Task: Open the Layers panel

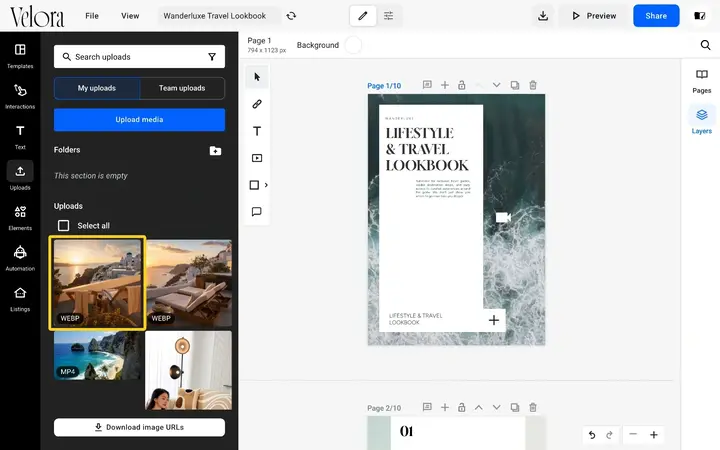Action: (701, 122)
